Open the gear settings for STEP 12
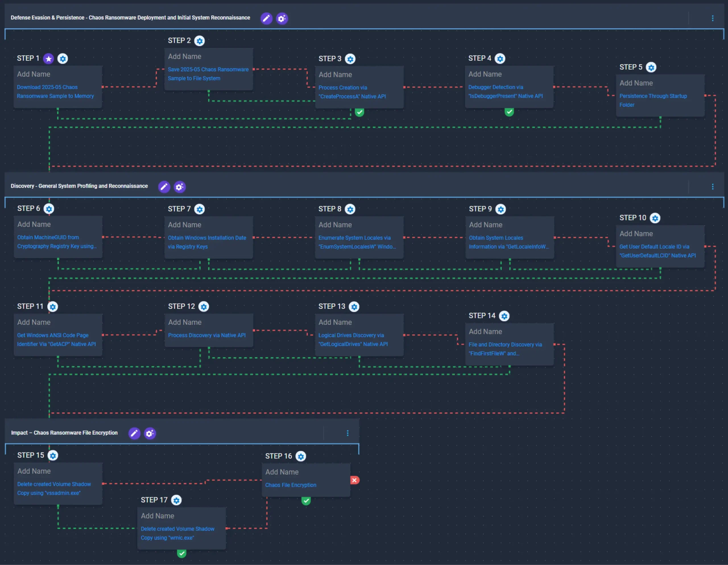728x565 pixels. tap(204, 307)
